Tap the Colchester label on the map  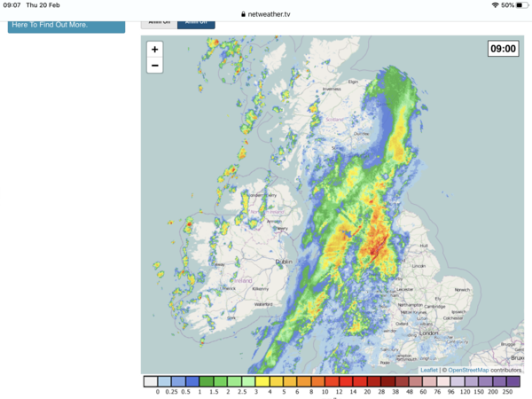(453, 318)
